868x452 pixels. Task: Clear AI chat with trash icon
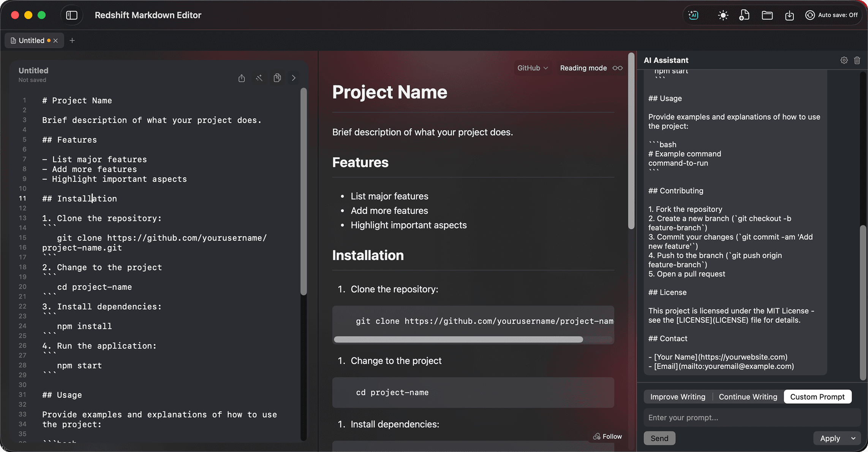857,60
